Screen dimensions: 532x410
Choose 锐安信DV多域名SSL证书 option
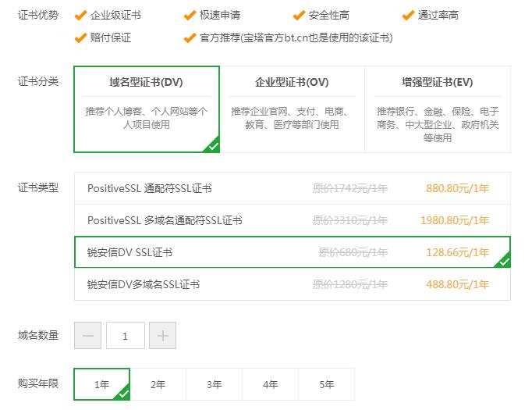click(293, 284)
